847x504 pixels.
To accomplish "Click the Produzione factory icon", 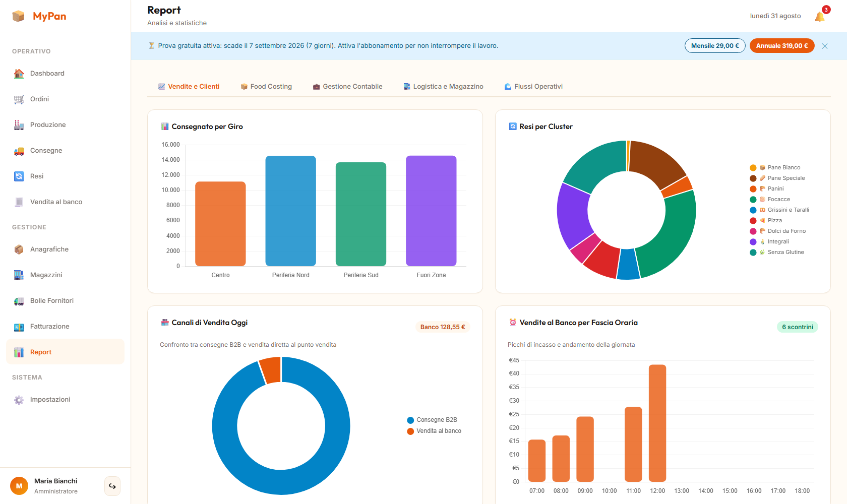I will point(19,125).
